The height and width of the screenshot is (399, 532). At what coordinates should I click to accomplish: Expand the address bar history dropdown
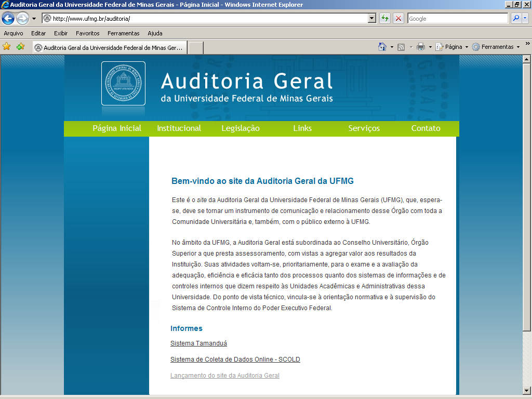coord(372,18)
